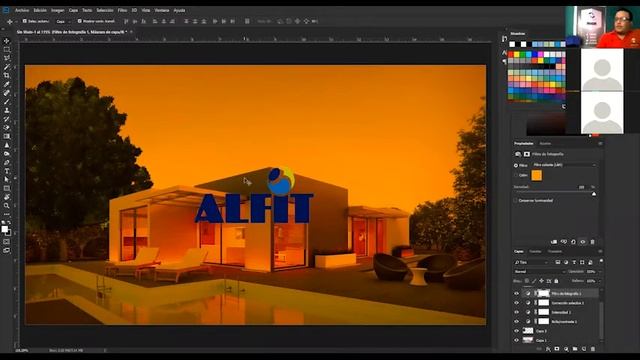Select the Filtro de fotografía 1 mask thumbnail
The image size is (640, 360).
pos(544,293)
